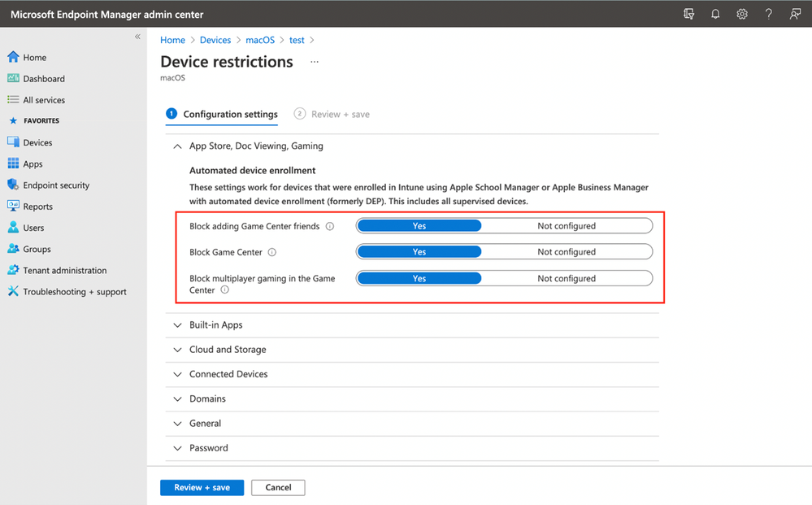The width and height of the screenshot is (812, 505).
Task: Open the ellipsis menu beside Device restrictions
Action: click(315, 62)
